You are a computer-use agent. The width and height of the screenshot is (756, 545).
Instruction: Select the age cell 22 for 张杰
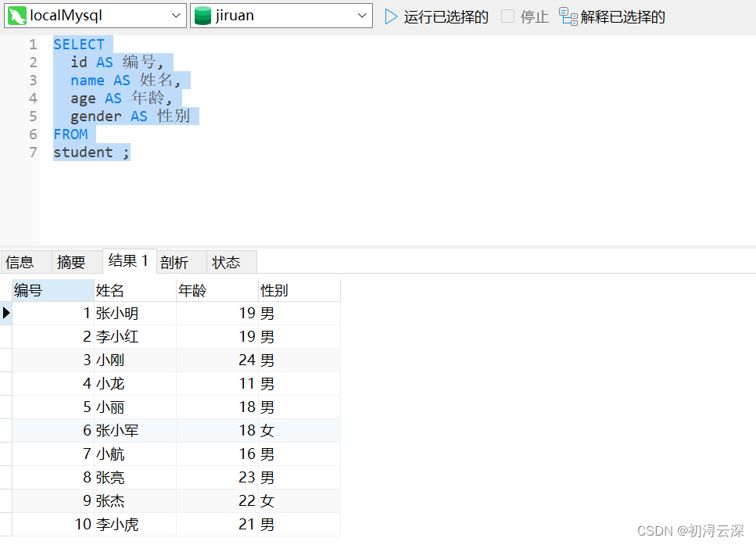click(217, 501)
